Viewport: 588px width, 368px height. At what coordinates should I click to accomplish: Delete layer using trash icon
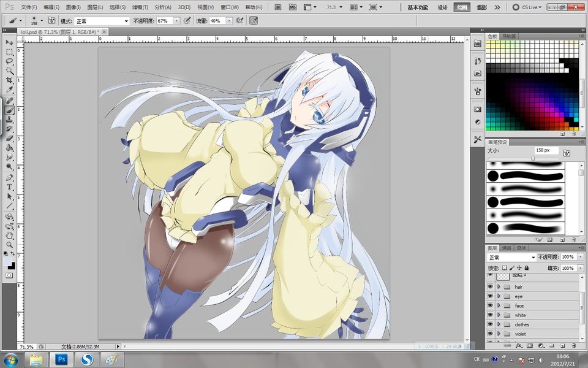(573, 345)
